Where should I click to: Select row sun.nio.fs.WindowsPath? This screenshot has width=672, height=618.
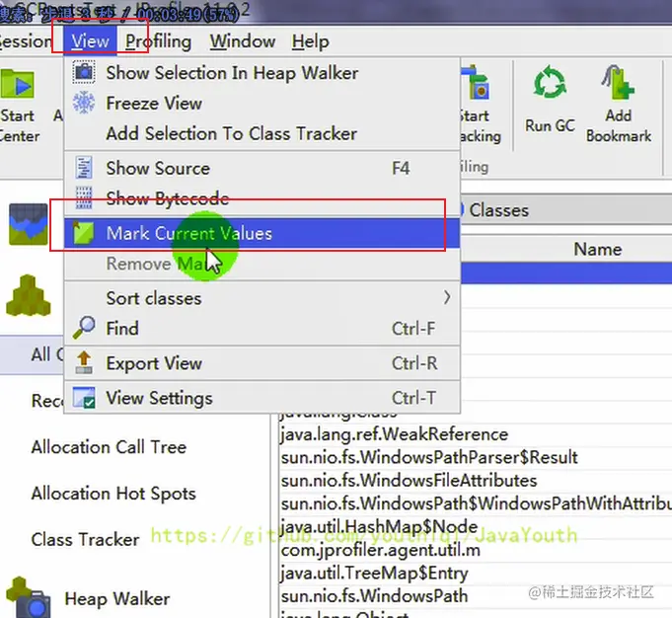(476, 596)
